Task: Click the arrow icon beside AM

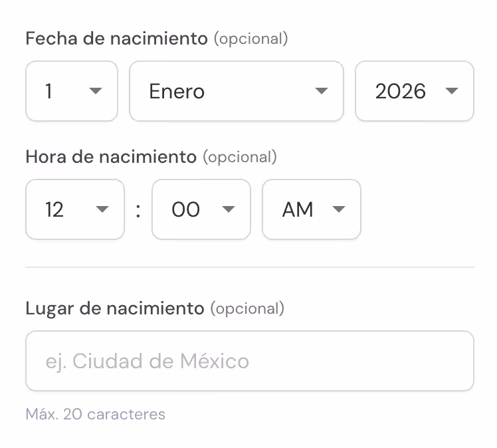Action: click(339, 209)
